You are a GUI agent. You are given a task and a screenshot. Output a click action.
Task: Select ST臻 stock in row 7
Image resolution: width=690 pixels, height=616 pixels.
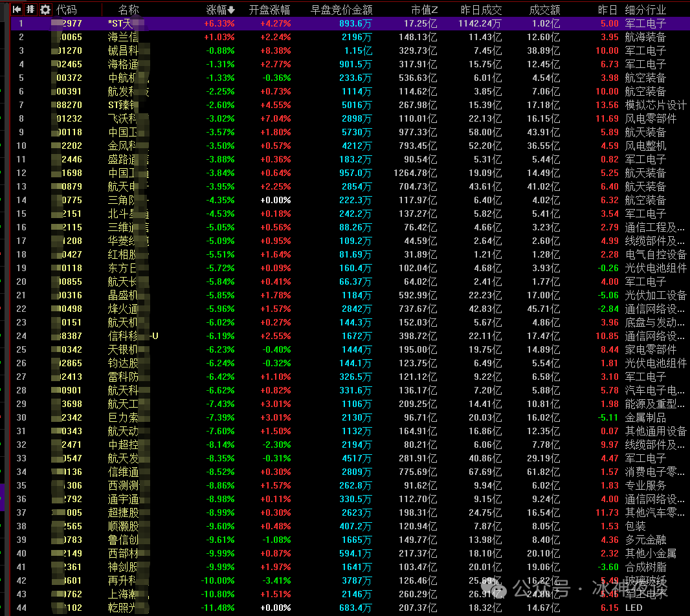point(123,105)
